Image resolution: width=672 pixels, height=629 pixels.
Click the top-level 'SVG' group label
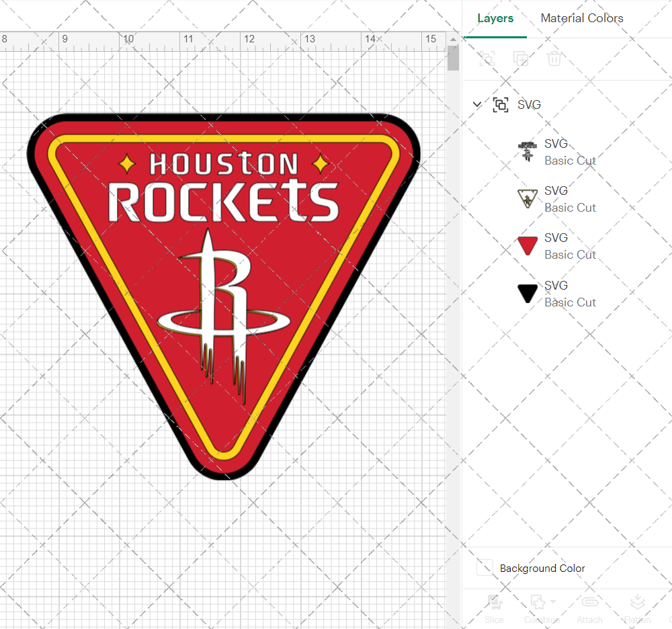(x=529, y=105)
